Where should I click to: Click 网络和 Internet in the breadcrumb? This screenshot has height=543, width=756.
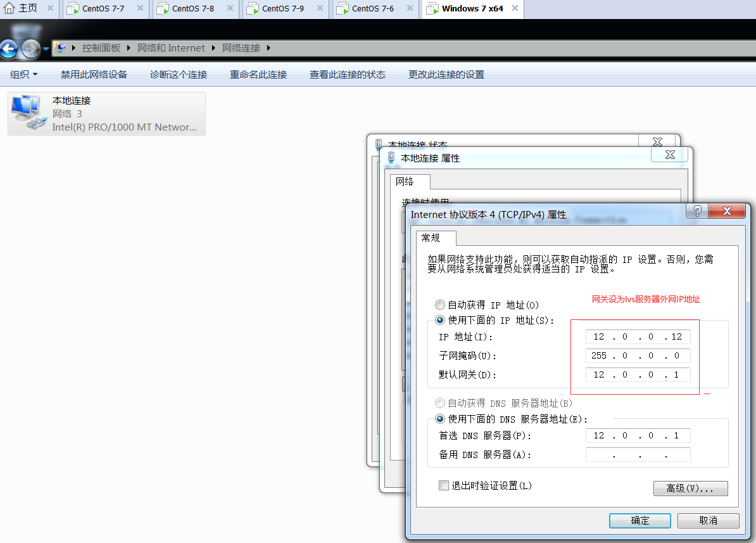(171, 48)
